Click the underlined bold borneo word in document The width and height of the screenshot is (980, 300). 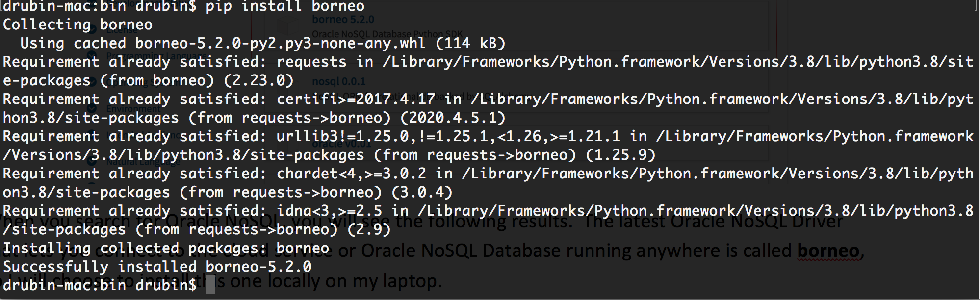(828, 251)
